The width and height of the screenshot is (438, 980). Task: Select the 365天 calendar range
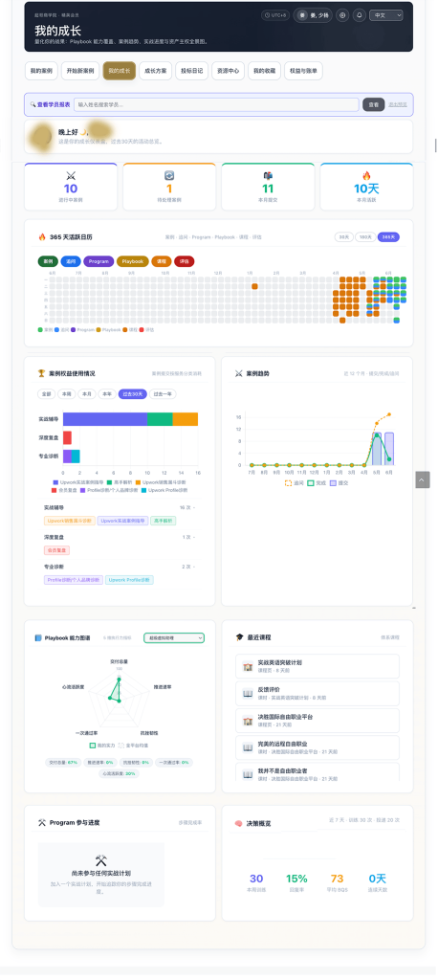coord(388,237)
